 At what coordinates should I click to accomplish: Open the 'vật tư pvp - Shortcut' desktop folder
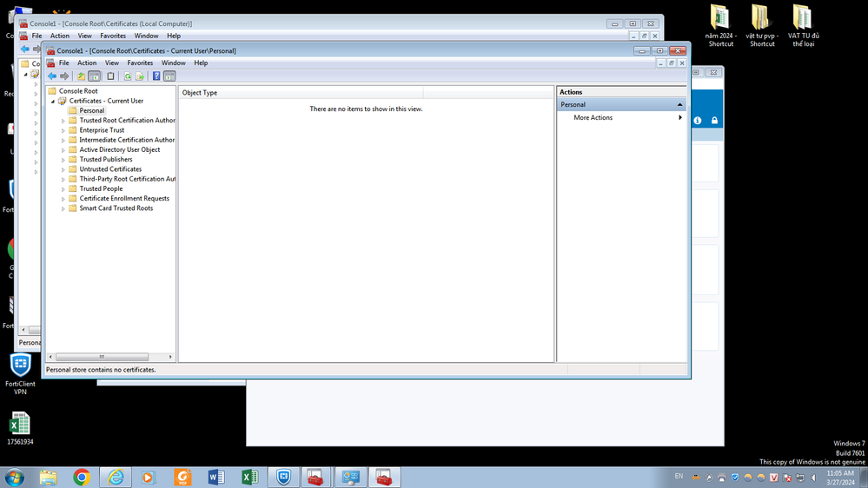pyautogui.click(x=762, y=25)
